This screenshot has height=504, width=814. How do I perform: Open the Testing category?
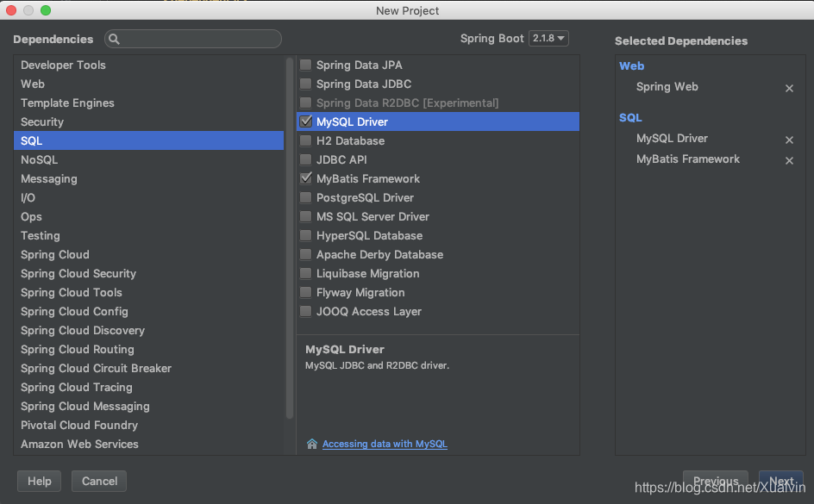tap(148, 235)
